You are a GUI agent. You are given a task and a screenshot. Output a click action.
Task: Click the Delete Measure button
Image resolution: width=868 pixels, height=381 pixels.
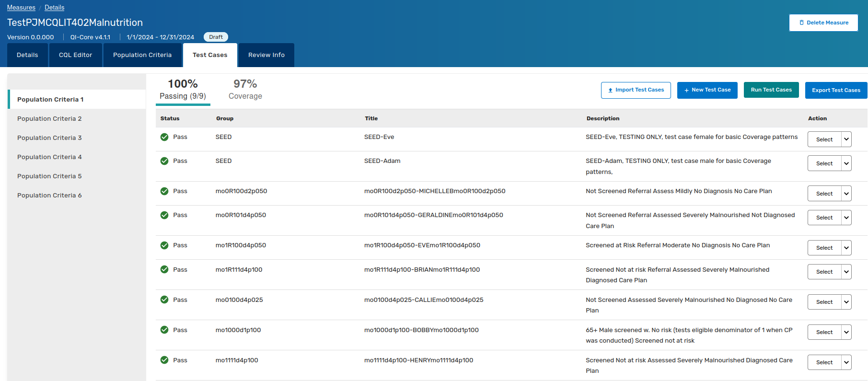click(x=823, y=23)
